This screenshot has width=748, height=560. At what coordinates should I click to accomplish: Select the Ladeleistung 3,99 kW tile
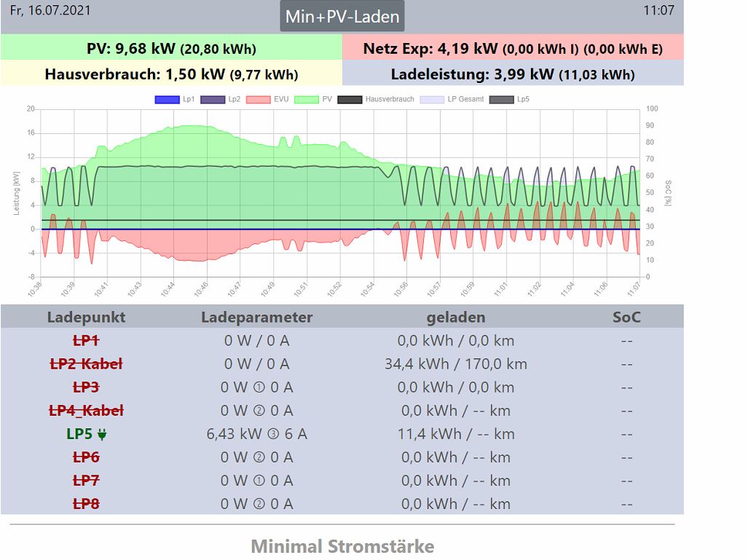tap(513, 74)
